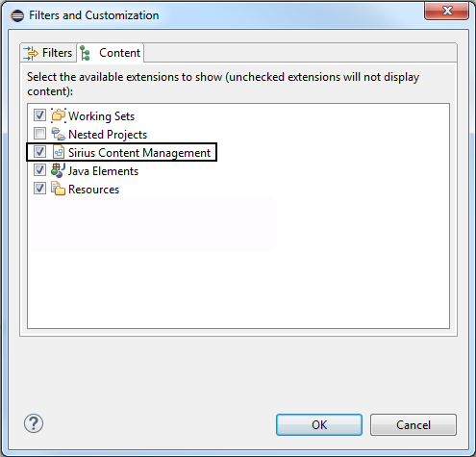Disable the Java Elements checkbox
Screen dimensions: 476x457
point(39,170)
